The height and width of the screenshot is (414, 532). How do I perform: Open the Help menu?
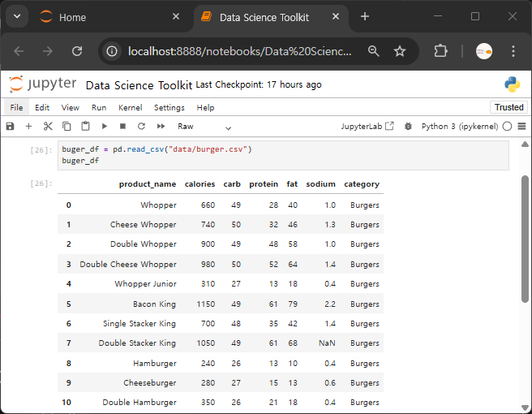(205, 108)
